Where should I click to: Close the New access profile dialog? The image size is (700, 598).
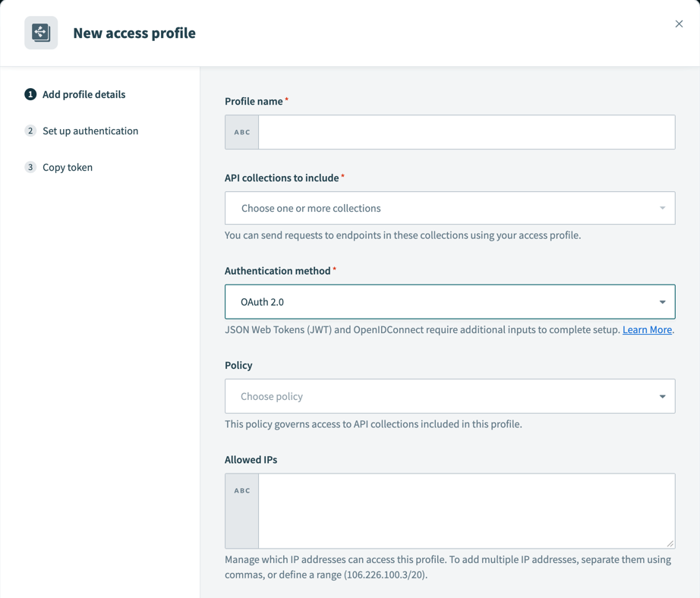679,24
